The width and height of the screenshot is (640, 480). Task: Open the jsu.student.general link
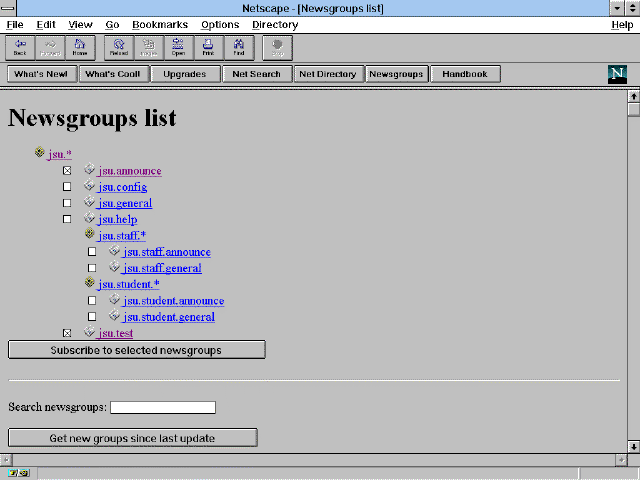point(169,317)
